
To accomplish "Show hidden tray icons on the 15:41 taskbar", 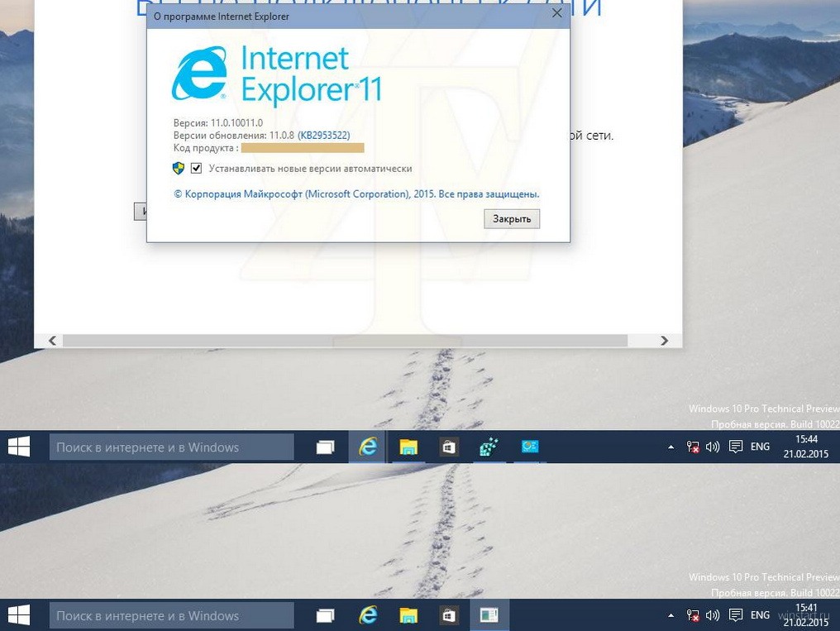I will point(671,615).
